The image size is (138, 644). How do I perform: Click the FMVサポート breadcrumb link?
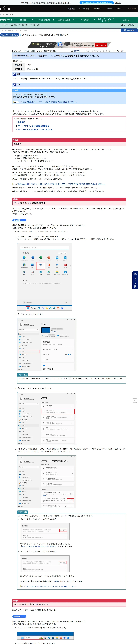pos(4,15)
